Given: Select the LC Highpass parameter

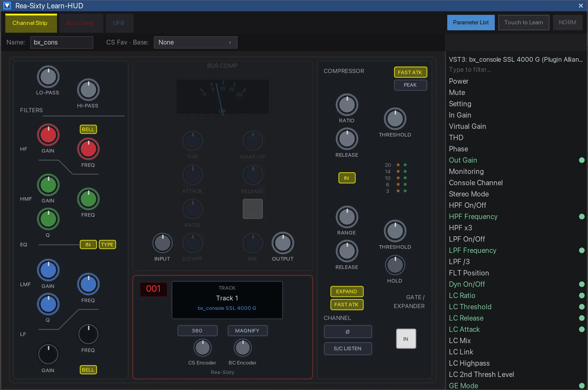Looking at the screenshot, I should pyautogui.click(x=516, y=363).
